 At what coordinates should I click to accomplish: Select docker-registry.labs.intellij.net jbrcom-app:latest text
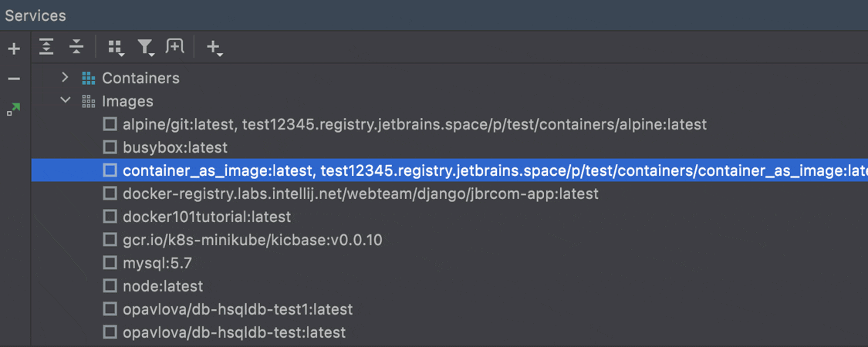tap(360, 194)
